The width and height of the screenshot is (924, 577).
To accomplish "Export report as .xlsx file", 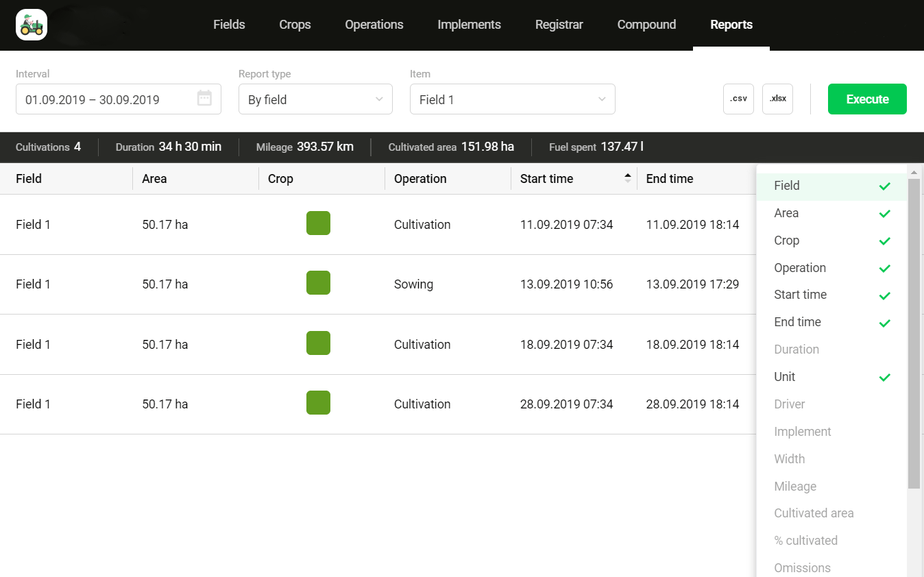I will click(x=777, y=99).
